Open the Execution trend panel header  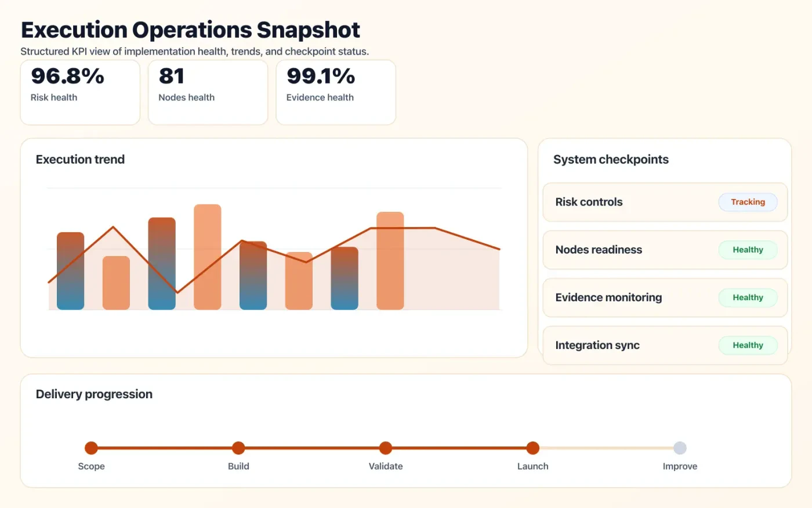click(80, 159)
